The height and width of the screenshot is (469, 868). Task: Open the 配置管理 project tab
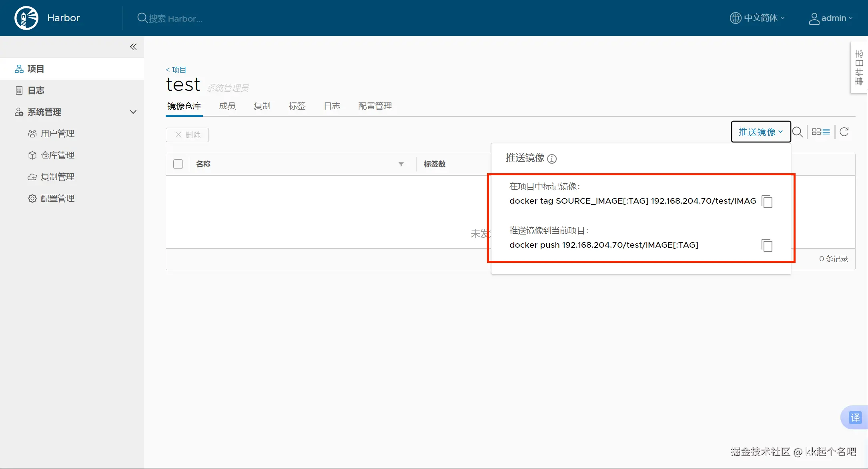[x=375, y=106]
